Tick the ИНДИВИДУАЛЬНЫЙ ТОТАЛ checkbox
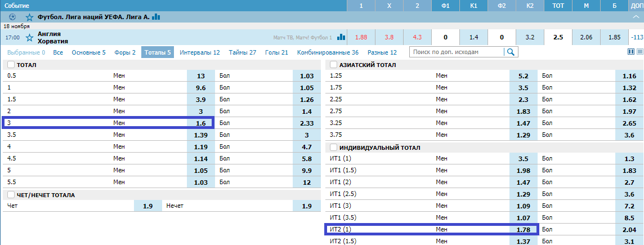 coord(333,148)
